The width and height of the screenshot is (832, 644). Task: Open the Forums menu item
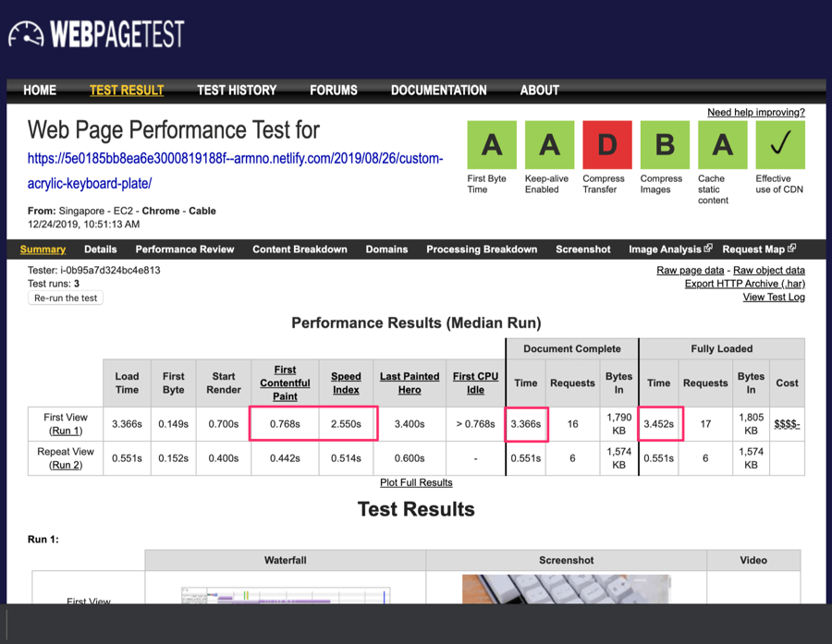point(334,91)
